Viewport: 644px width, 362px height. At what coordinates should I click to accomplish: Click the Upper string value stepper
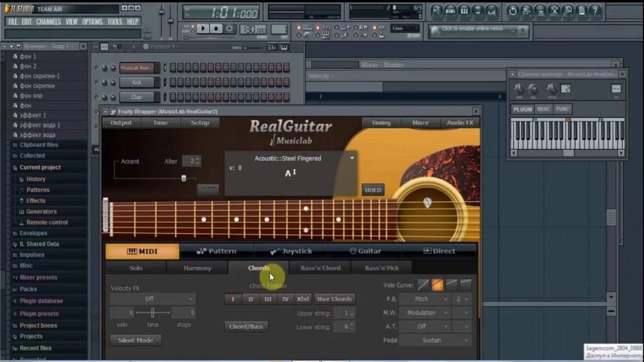pos(352,313)
